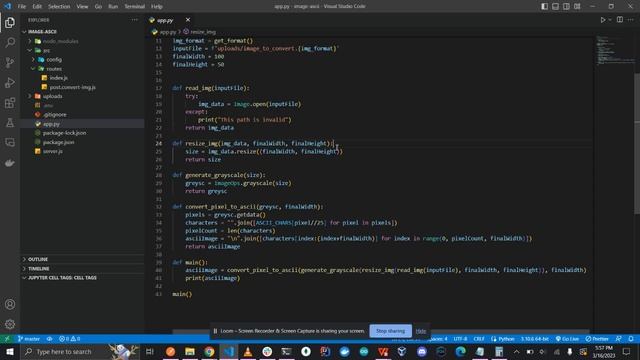
Task: Open Google Chrome from the taskbar
Action: click(209, 351)
